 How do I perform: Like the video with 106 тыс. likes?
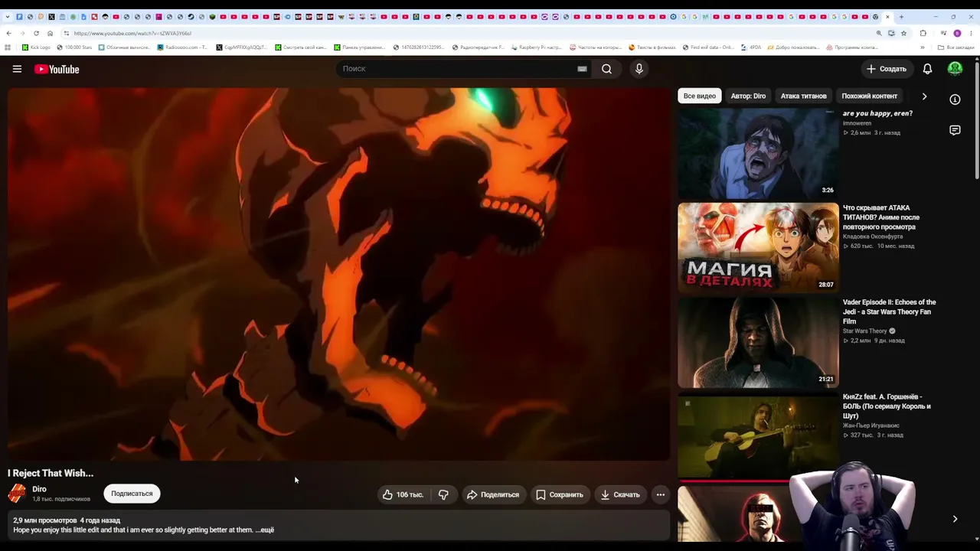pyautogui.click(x=403, y=494)
